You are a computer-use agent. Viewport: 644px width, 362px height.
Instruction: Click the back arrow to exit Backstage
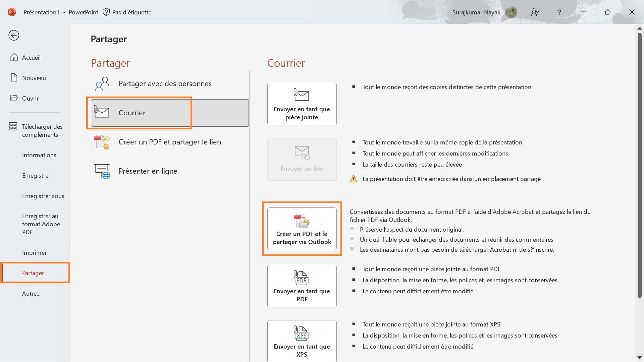[x=14, y=35]
